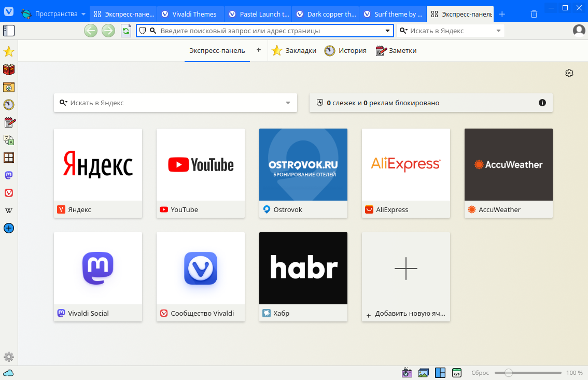Add new speed dial cell
Viewport: 588px width, 380px height.
coord(406,276)
